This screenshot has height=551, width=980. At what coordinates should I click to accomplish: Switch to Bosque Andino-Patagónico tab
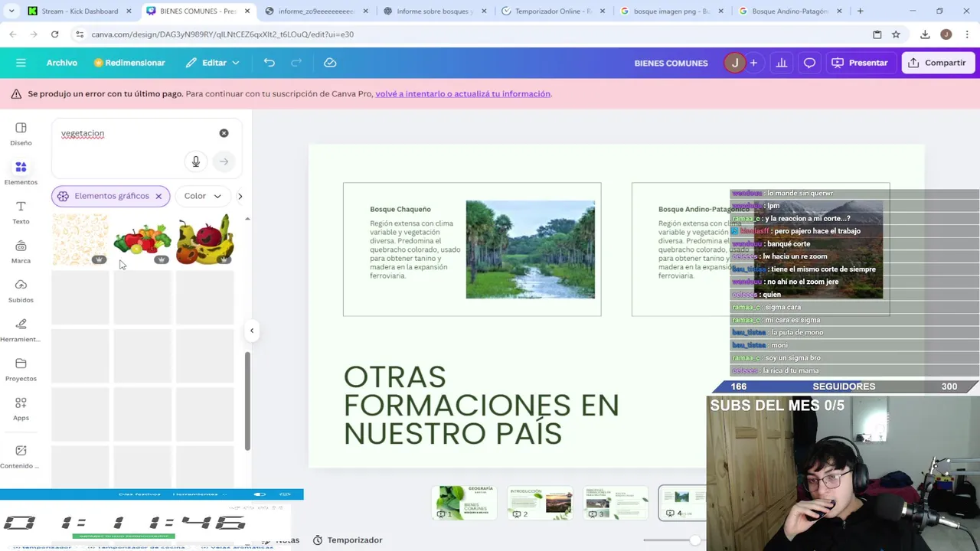pos(789,11)
